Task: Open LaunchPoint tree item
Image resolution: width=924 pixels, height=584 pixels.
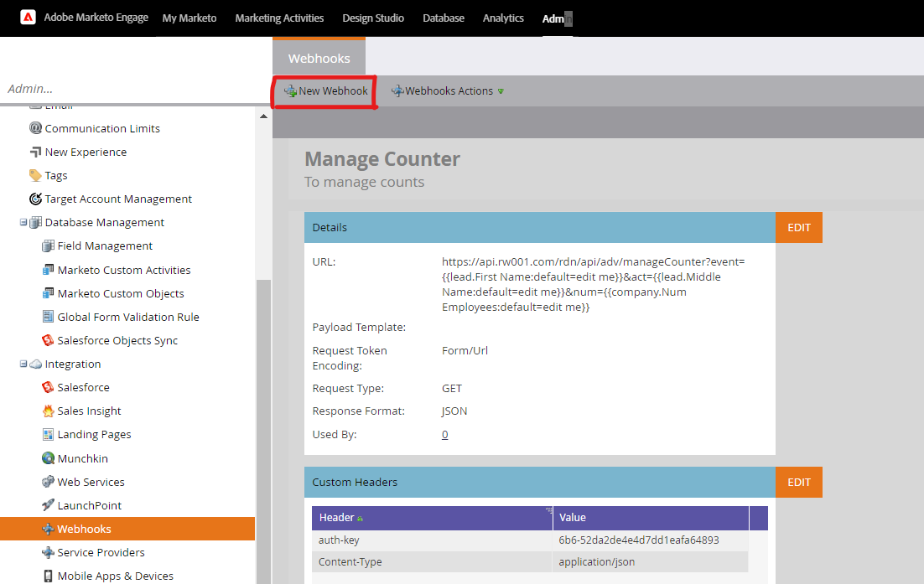Action: (90, 505)
